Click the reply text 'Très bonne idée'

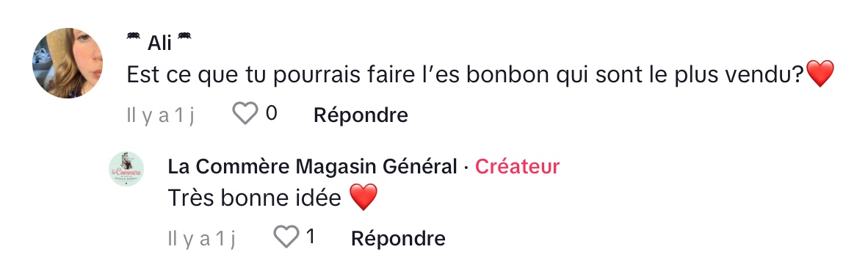coord(255,198)
